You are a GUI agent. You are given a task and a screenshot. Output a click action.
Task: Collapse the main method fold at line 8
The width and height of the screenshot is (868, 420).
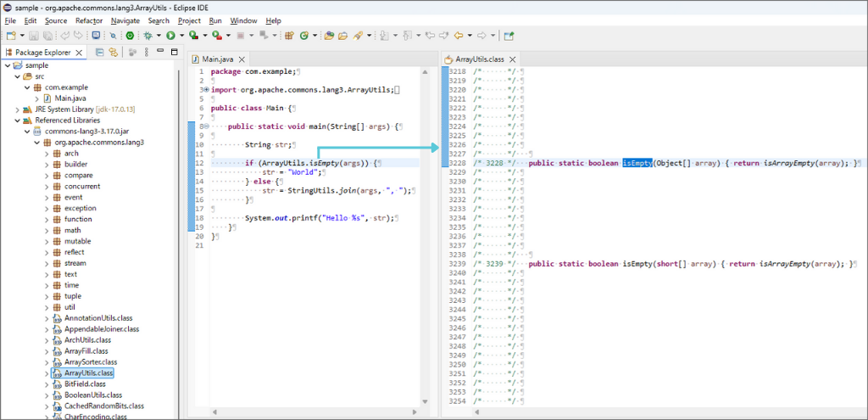[x=205, y=126]
